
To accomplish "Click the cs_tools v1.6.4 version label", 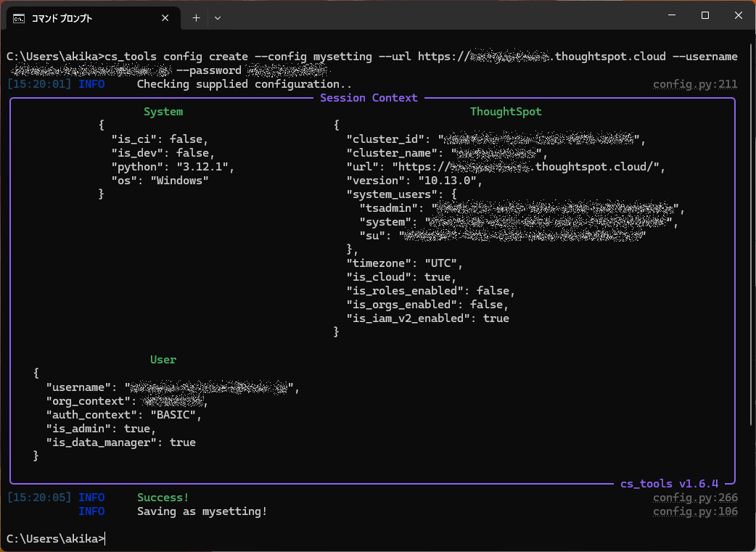I will pyautogui.click(x=669, y=483).
